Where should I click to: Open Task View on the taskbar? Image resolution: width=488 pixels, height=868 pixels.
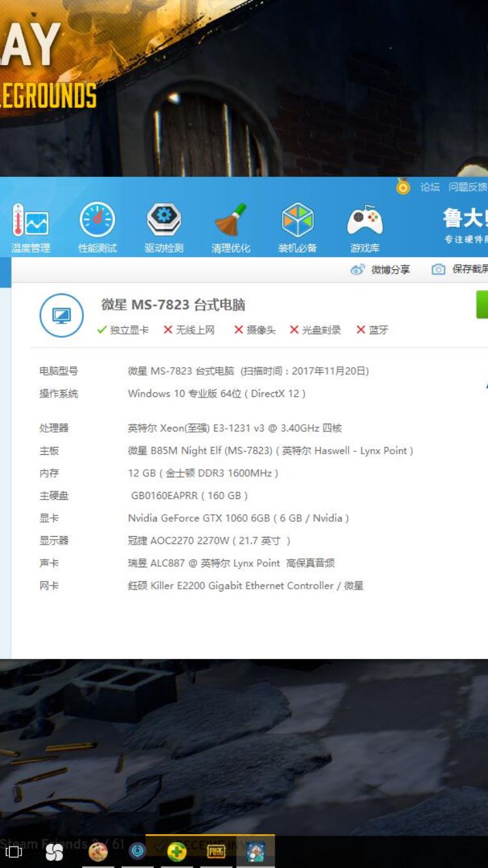pos(14,852)
